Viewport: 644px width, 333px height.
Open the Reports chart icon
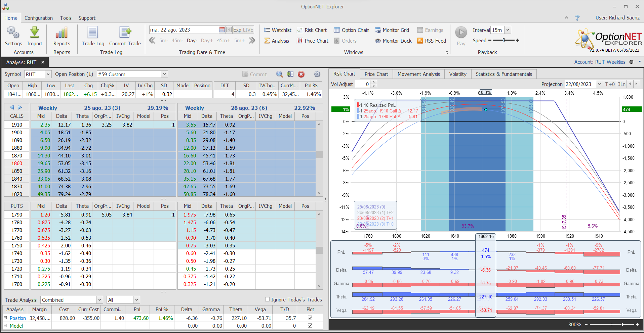[62, 33]
